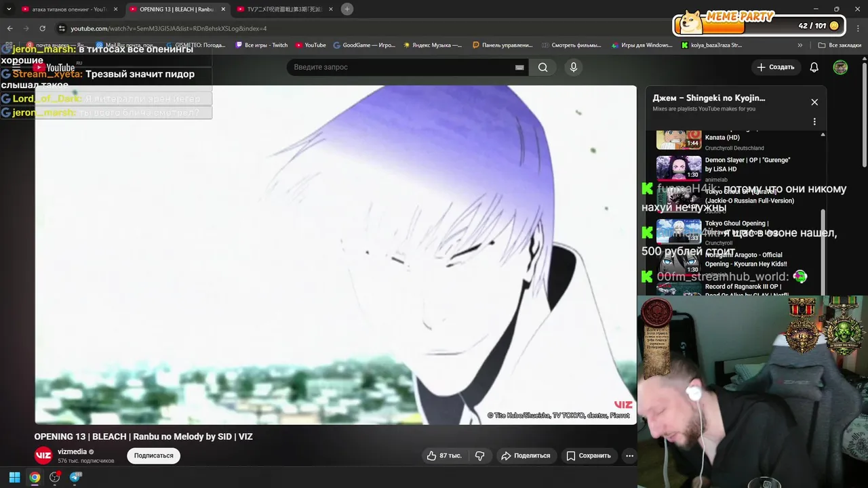The height and width of the screenshot is (488, 868).
Task: Click the Поделиться share button
Action: [526, 455]
